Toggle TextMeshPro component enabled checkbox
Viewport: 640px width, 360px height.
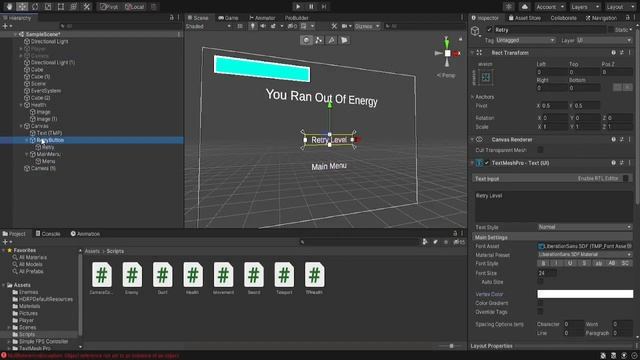click(487, 163)
